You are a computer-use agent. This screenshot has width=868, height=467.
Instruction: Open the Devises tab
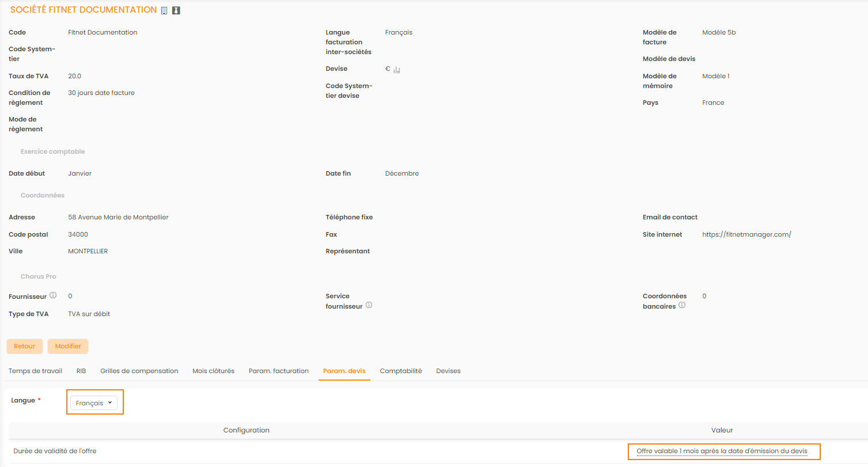[448, 371]
